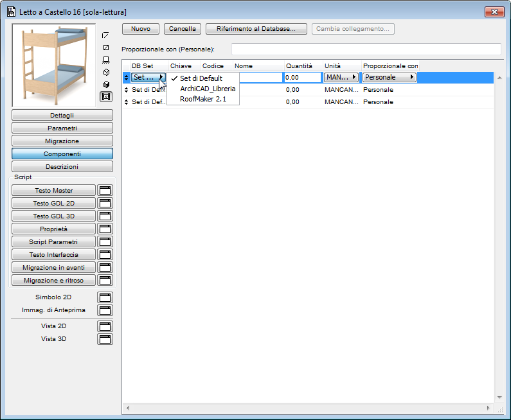The height and width of the screenshot is (420, 511).
Task: Click the Proporzionale con (Personale) input field
Action: pos(366,49)
